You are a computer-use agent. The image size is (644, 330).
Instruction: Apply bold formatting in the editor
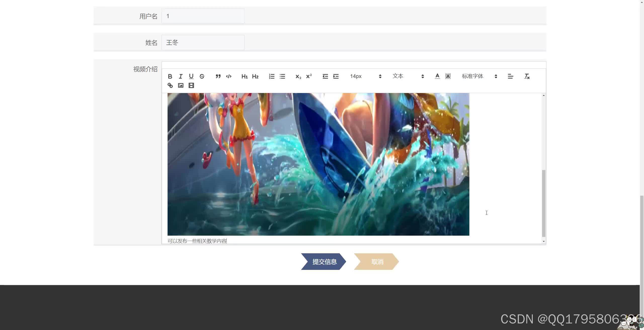click(x=170, y=76)
